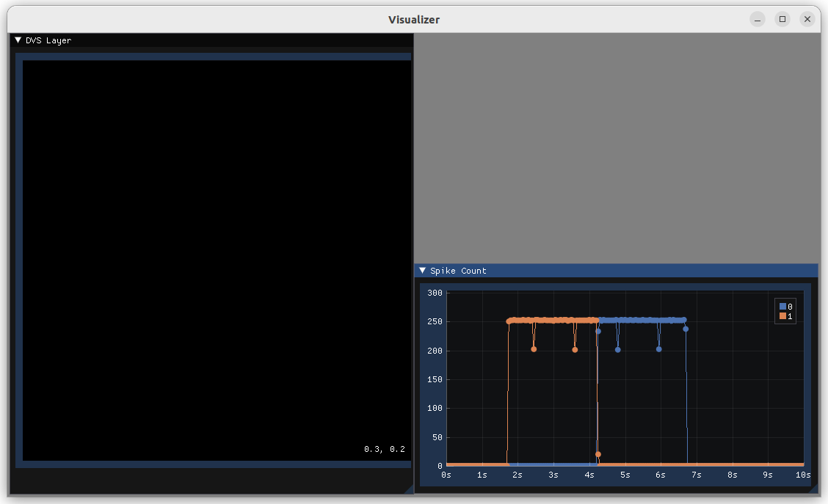Click the 8s x-axis label
This screenshot has width=828, height=504.
[733, 475]
